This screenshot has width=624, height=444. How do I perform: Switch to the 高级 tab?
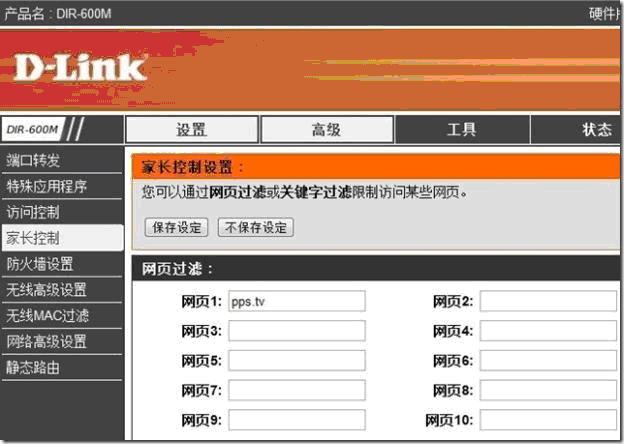[326, 130]
